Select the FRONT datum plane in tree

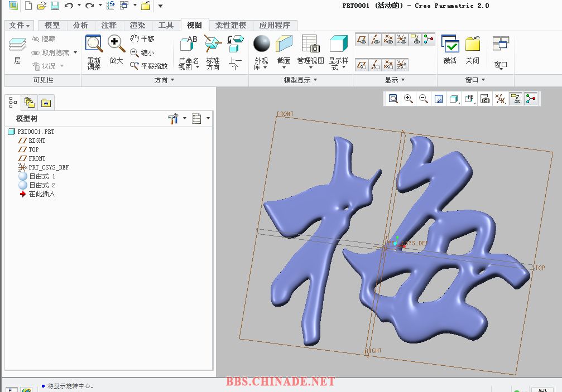coord(32,158)
